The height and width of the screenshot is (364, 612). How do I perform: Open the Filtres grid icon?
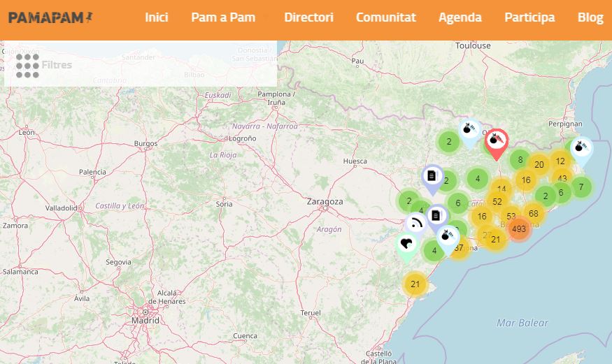27,66
